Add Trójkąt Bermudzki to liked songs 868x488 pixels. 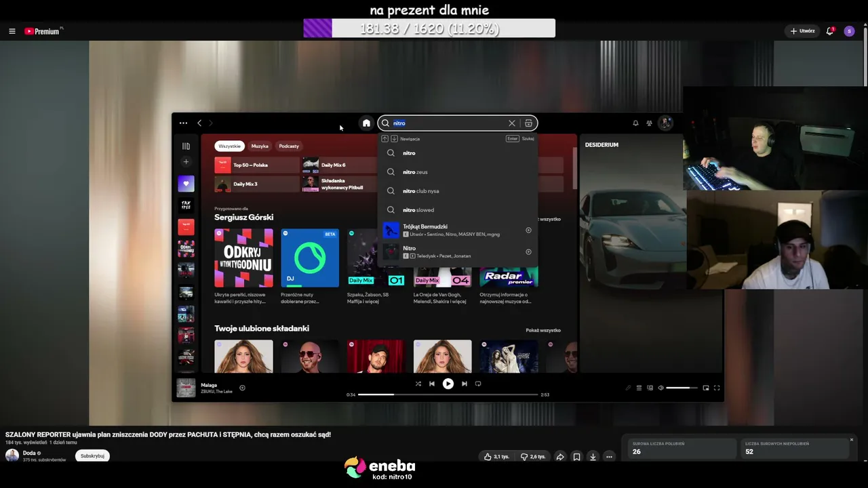click(x=528, y=230)
